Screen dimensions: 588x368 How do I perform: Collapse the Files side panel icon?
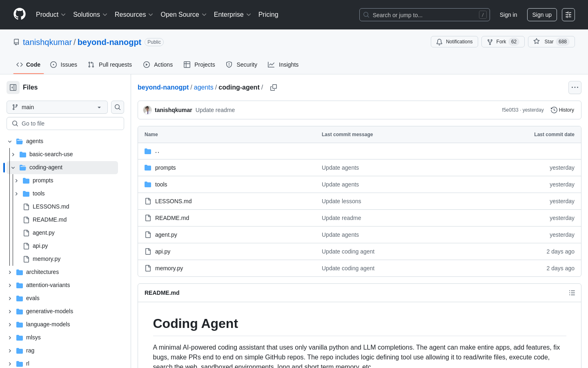13,88
